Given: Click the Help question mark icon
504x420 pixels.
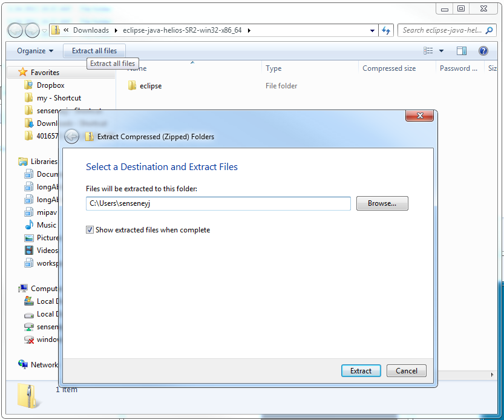Looking at the screenshot, I should (x=483, y=51).
